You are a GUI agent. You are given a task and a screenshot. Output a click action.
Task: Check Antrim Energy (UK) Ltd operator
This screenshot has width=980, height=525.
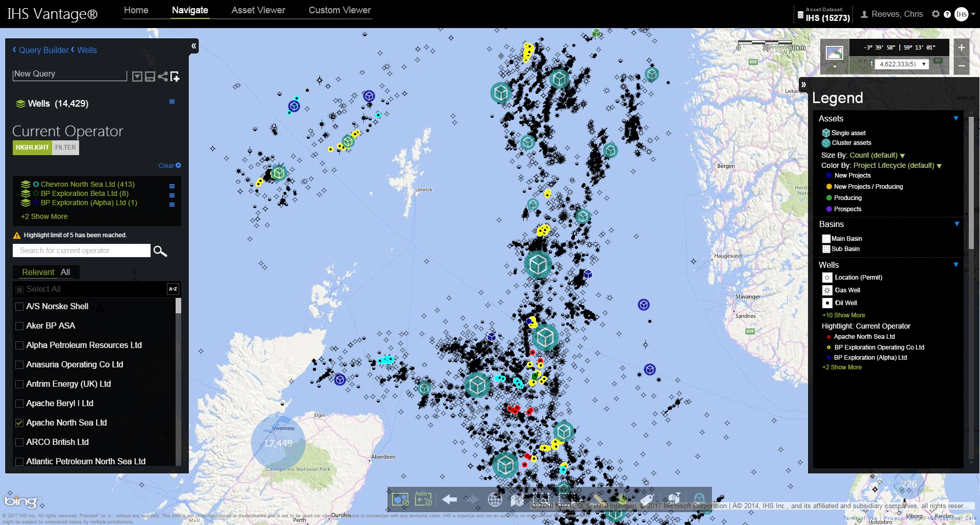pyautogui.click(x=19, y=384)
